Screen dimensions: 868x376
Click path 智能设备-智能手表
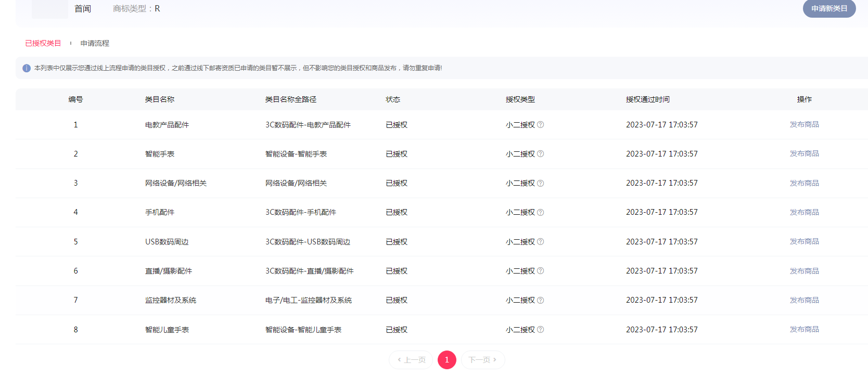coord(296,154)
